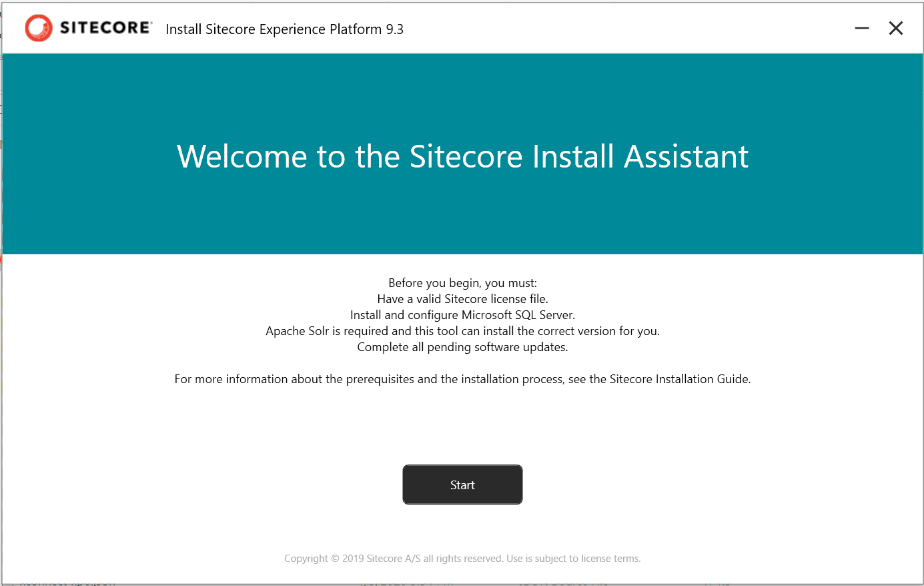The image size is (924, 586).
Task: Close the Sitecore Install Assistant window
Action: pos(896,28)
